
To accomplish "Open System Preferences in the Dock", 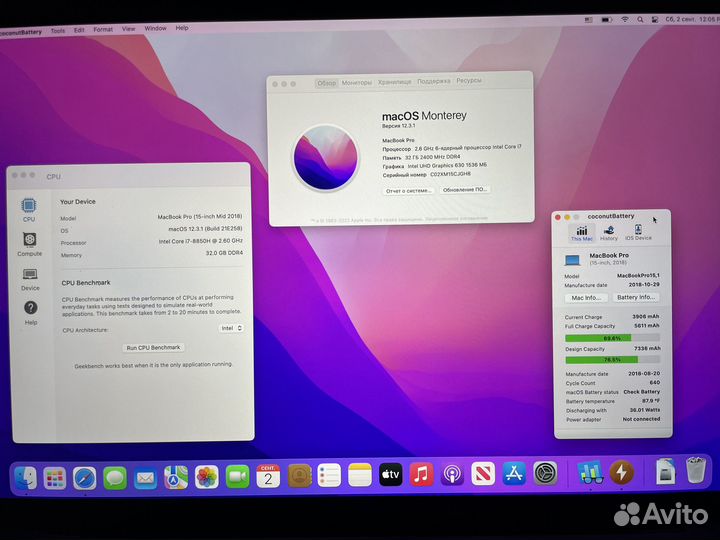I will click(x=546, y=473).
